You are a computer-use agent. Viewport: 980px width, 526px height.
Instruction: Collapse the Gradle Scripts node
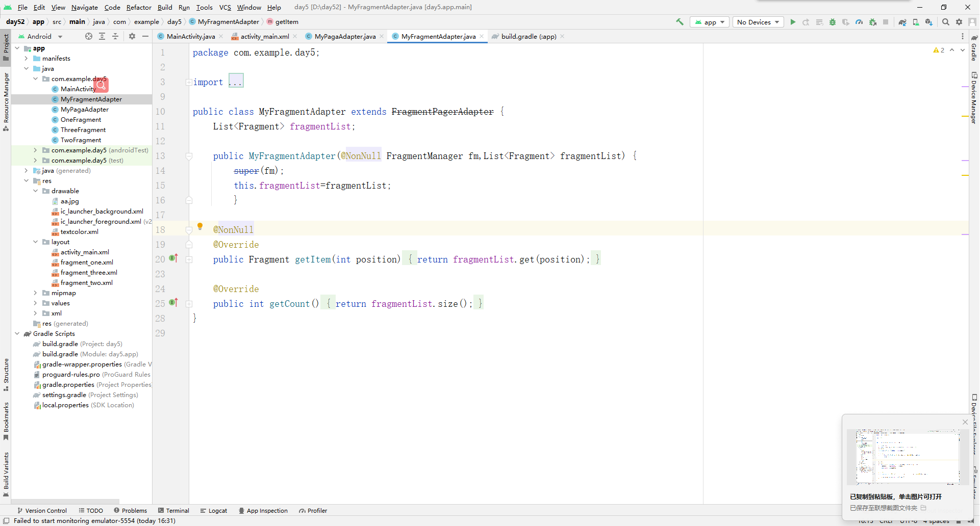[x=17, y=334]
